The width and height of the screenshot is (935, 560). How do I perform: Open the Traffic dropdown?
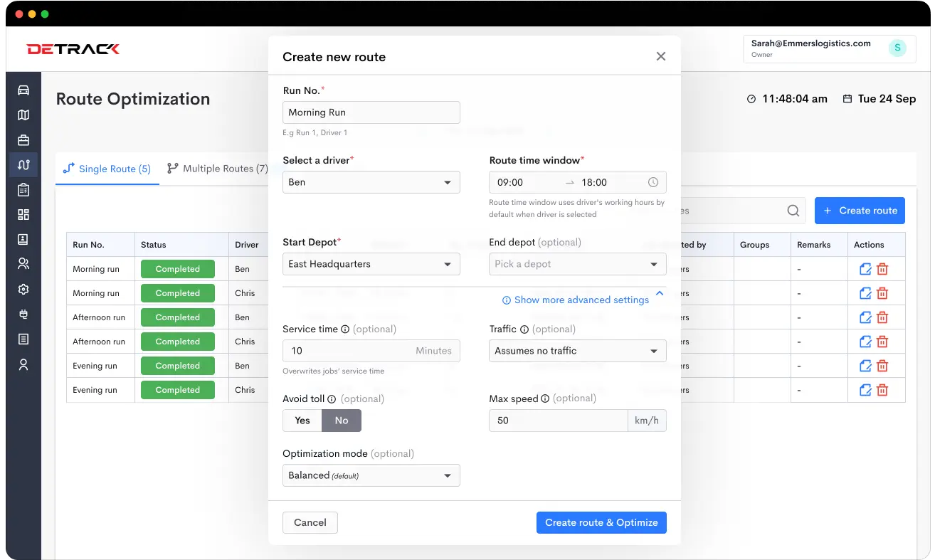coord(578,351)
